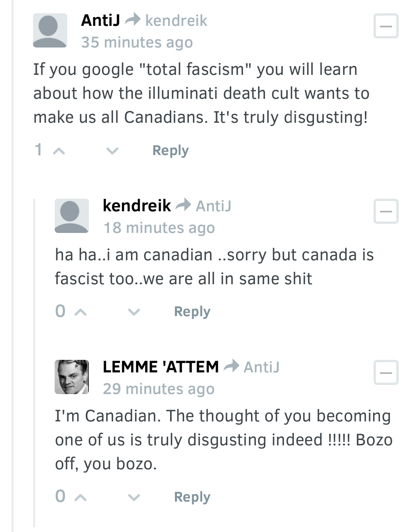Open kendreik's profile from bold username
410x532 pixels.
click(x=137, y=206)
